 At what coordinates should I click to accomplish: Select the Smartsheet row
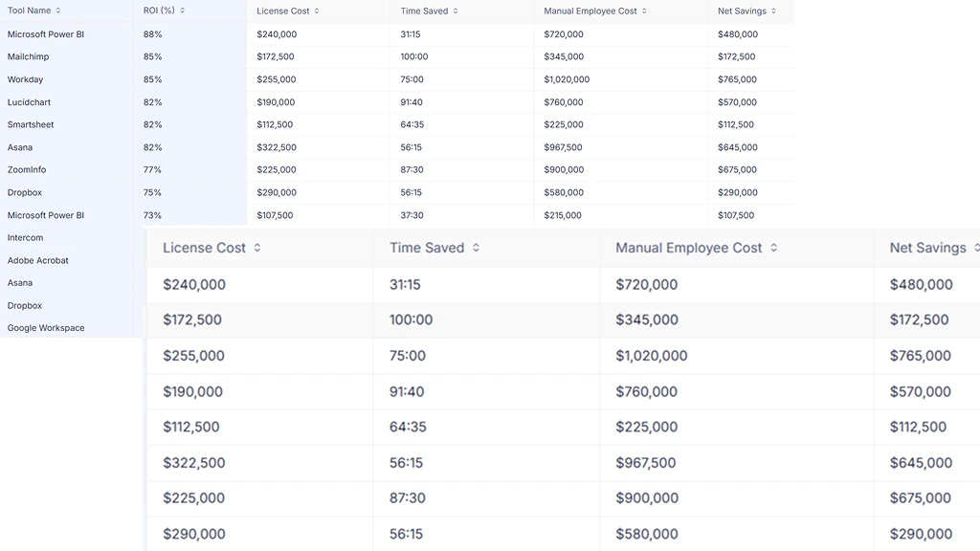pos(30,124)
